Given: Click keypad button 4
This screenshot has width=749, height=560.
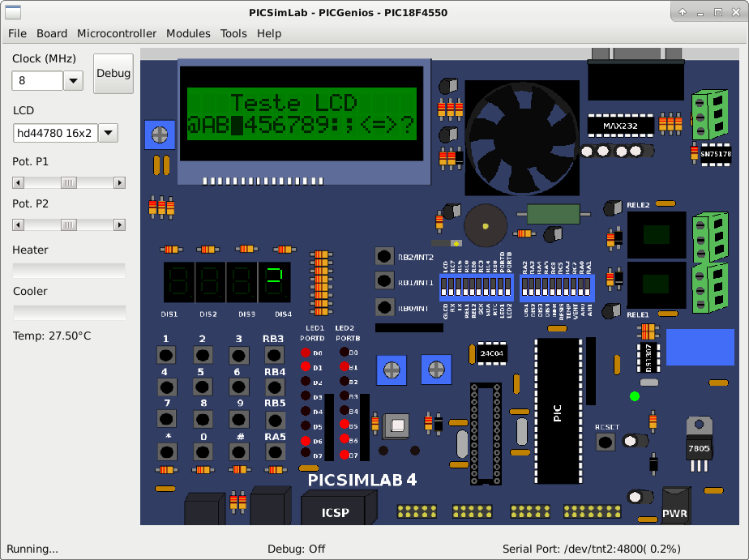Looking at the screenshot, I should (x=166, y=387).
